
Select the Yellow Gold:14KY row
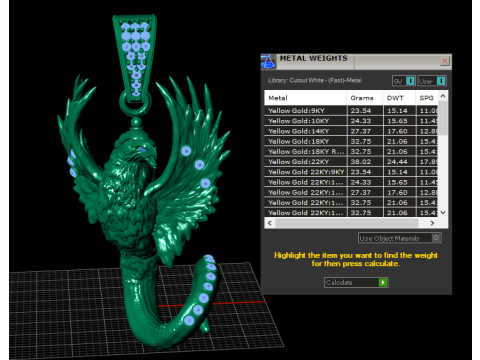(x=351, y=131)
